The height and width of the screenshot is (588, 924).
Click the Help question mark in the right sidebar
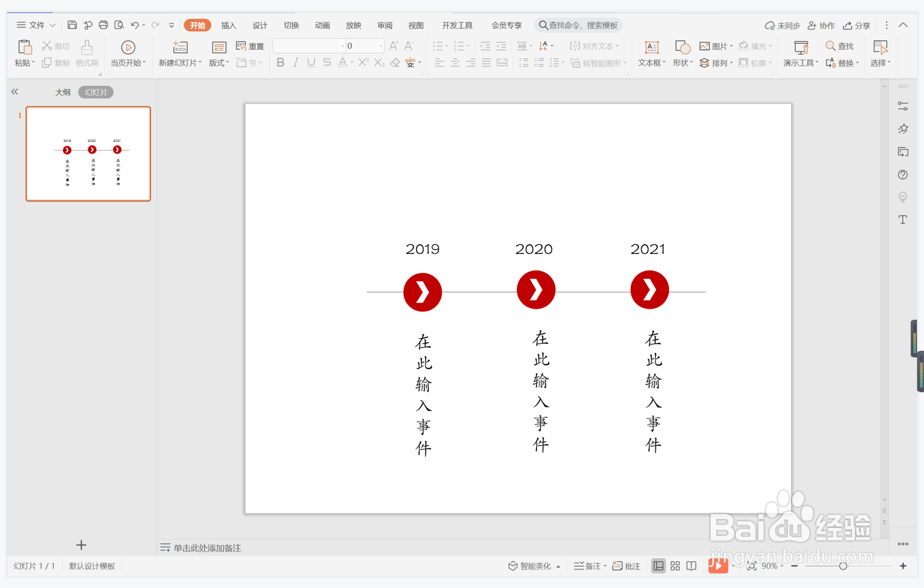902,175
